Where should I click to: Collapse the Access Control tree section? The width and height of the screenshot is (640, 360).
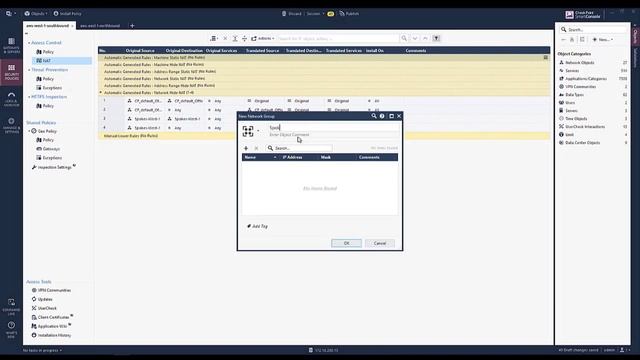[29, 43]
